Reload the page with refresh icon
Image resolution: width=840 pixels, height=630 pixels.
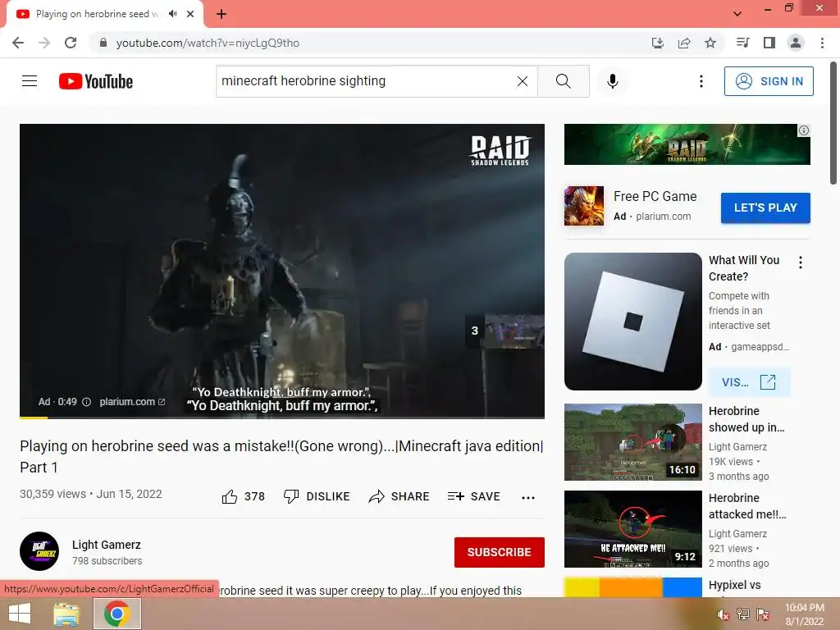point(71,43)
